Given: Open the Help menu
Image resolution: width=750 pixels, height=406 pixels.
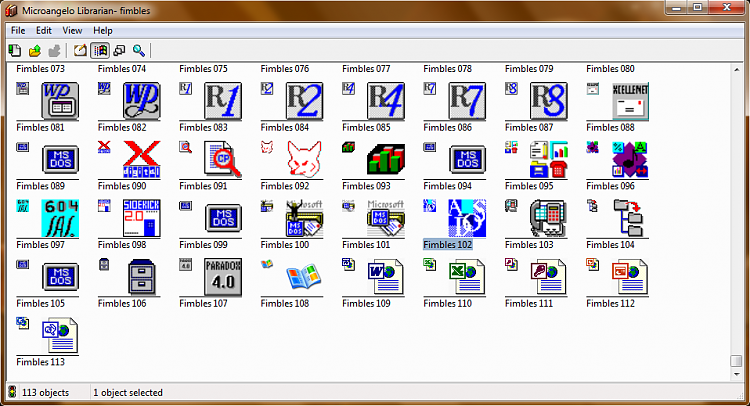Looking at the screenshot, I should (x=102, y=31).
